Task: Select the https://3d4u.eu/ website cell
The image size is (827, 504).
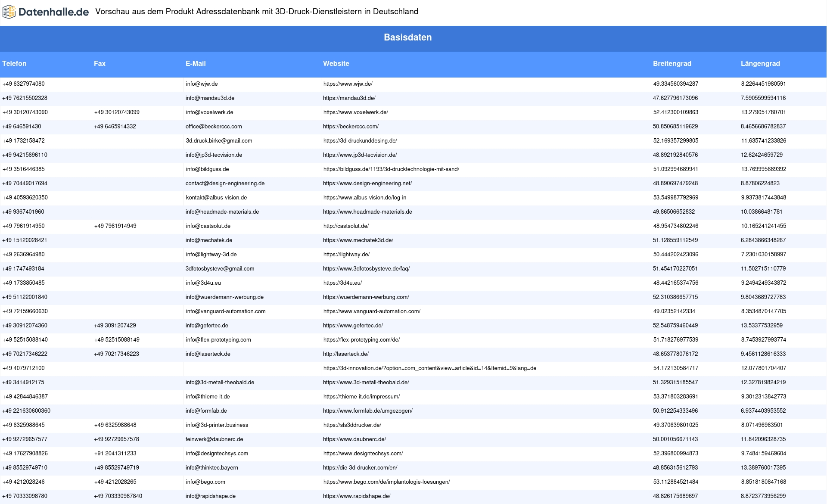Action: coord(343,283)
